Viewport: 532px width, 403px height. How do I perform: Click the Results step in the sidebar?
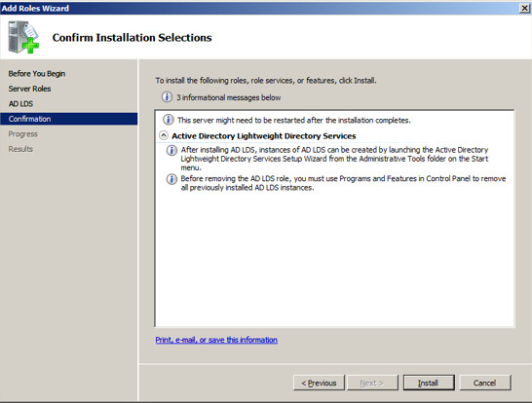[x=20, y=149]
